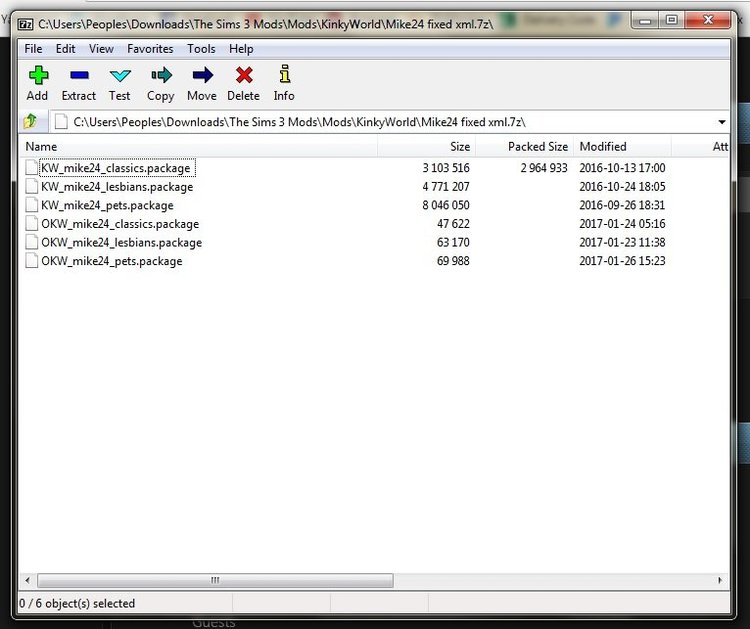Viewport: 750px width, 629px height.
Task: Open the File menu
Action: point(33,49)
